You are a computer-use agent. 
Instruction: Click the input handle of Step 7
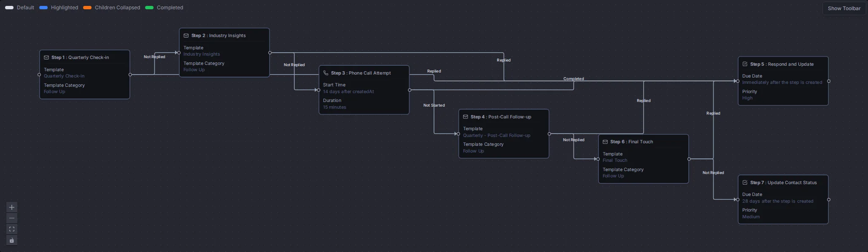738,199
